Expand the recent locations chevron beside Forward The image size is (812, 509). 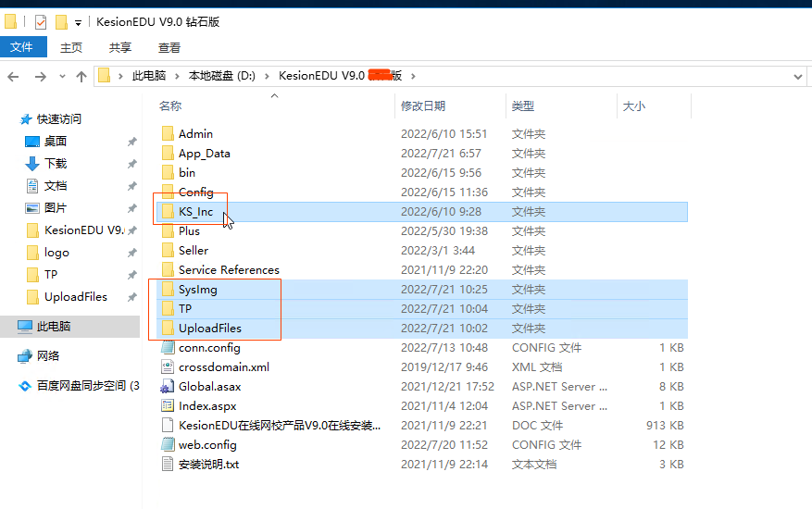(61, 77)
